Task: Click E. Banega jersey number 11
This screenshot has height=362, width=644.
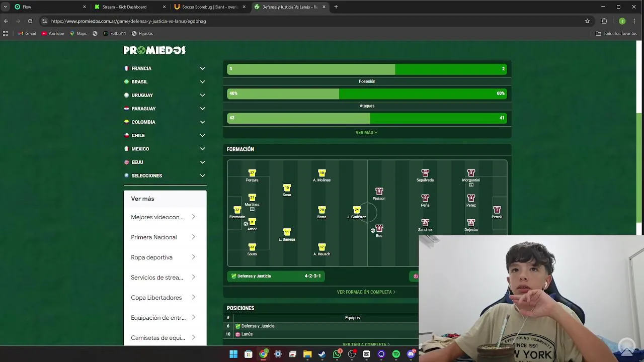Action: pos(287,232)
